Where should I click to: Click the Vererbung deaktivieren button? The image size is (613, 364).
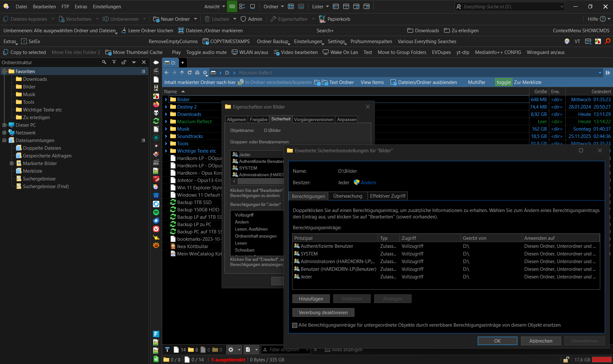point(323,313)
